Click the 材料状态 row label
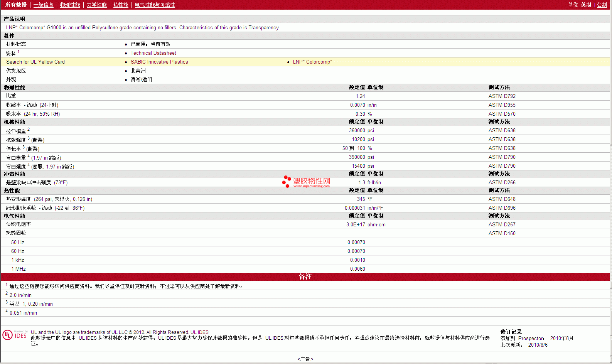Image resolution: width=612 pixels, height=364 pixels. [x=16, y=44]
